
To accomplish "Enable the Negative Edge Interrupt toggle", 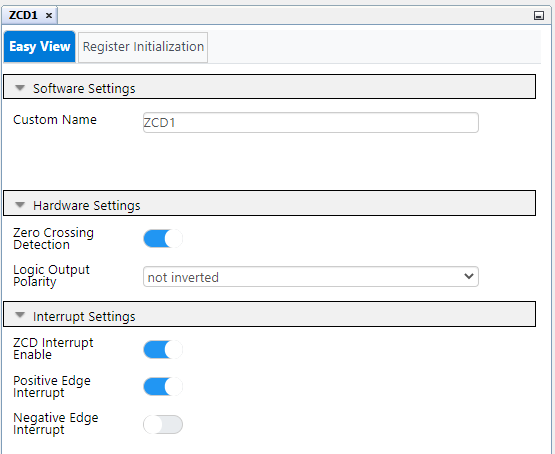I will pos(163,424).
